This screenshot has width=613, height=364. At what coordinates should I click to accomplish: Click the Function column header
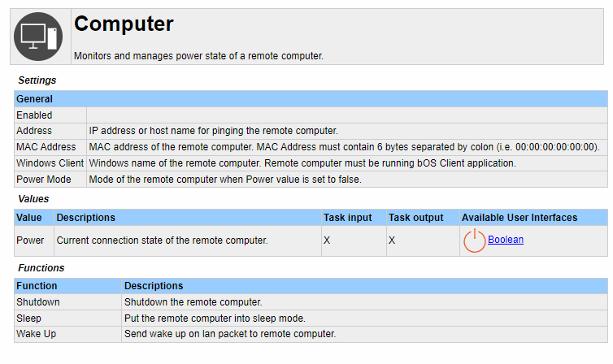pyautogui.click(x=37, y=286)
